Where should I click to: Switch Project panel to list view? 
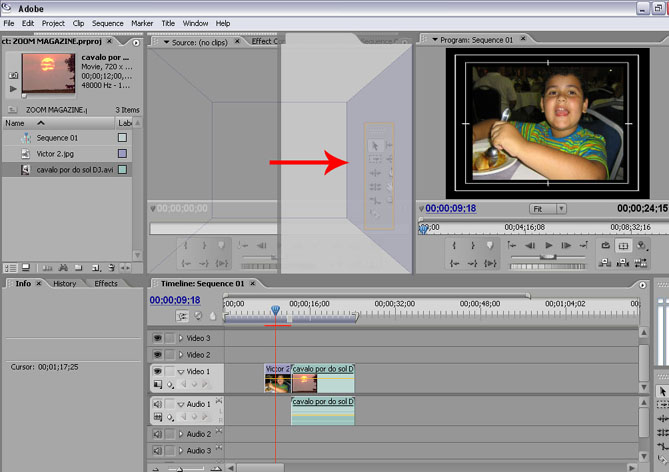pos(9,267)
